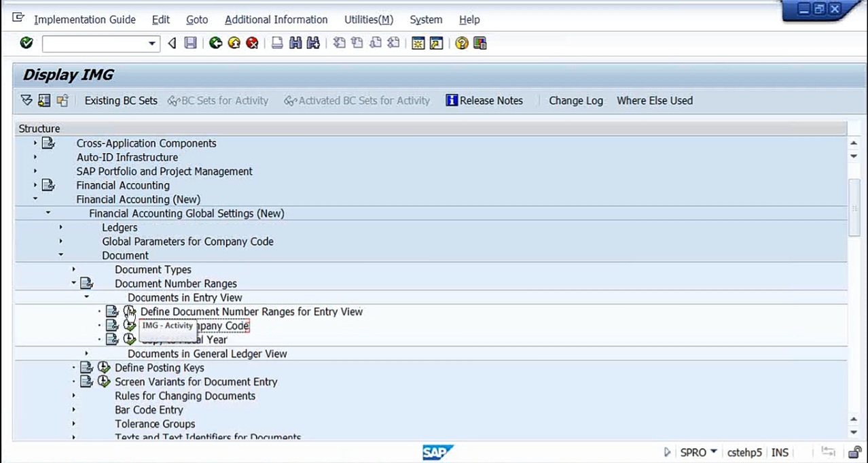Screen dimensions: 868x463
Task: Click inside the command input field
Action: (x=95, y=44)
